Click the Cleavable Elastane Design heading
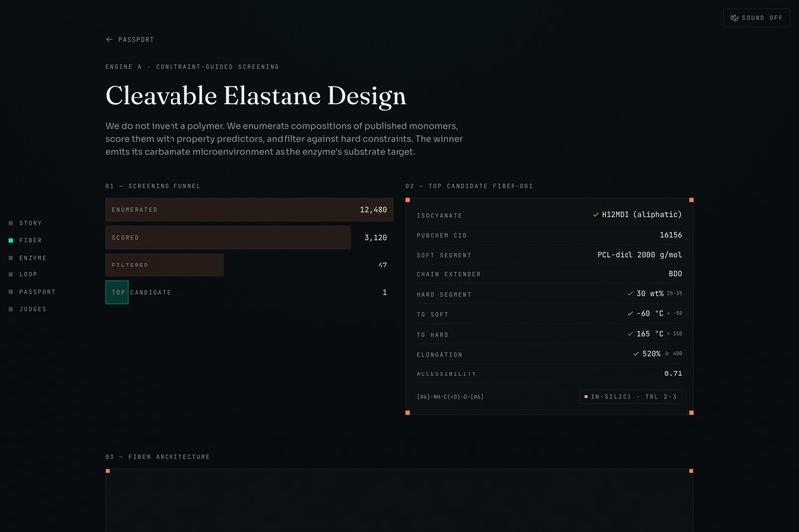 click(x=256, y=96)
